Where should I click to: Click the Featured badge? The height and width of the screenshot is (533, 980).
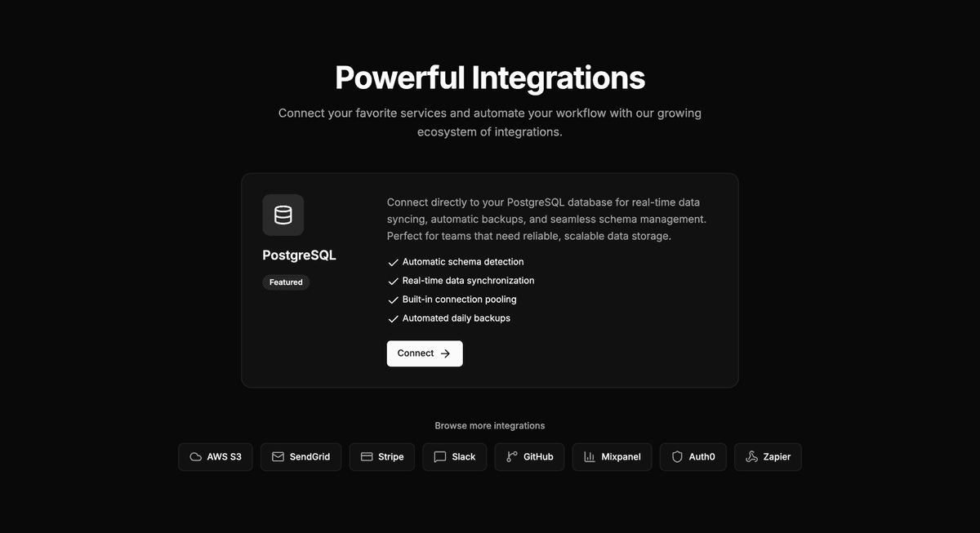285,282
